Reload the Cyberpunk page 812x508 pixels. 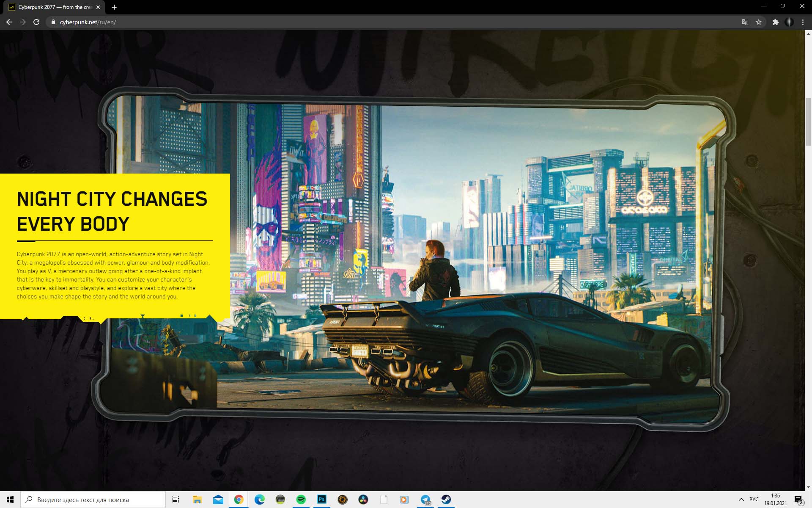pyautogui.click(x=36, y=22)
